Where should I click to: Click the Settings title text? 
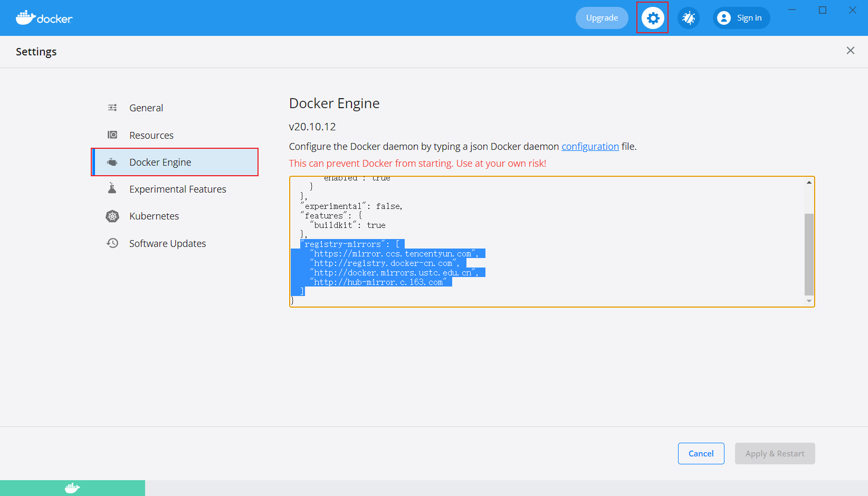click(36, 52)
